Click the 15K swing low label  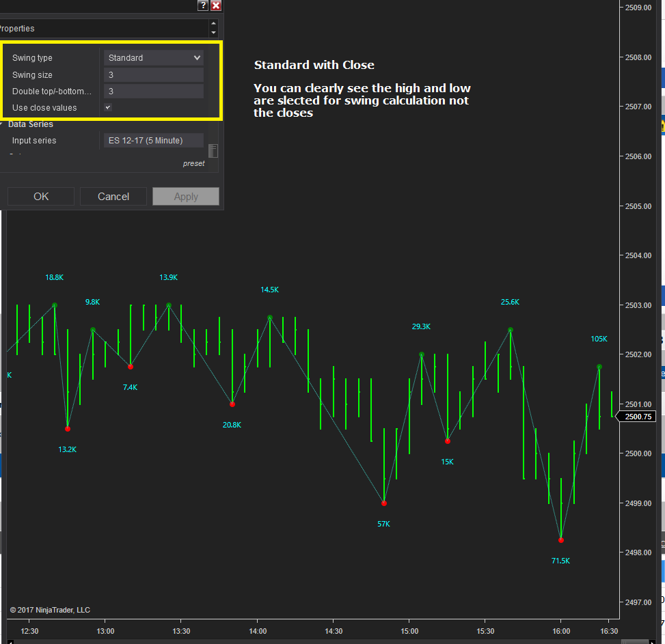(x=448, y=462)
